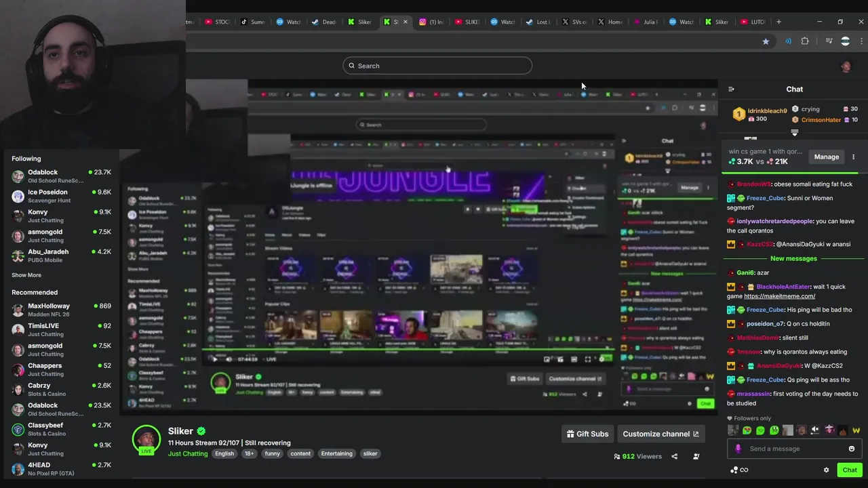Click the English tag under stream title

point(224,453)
